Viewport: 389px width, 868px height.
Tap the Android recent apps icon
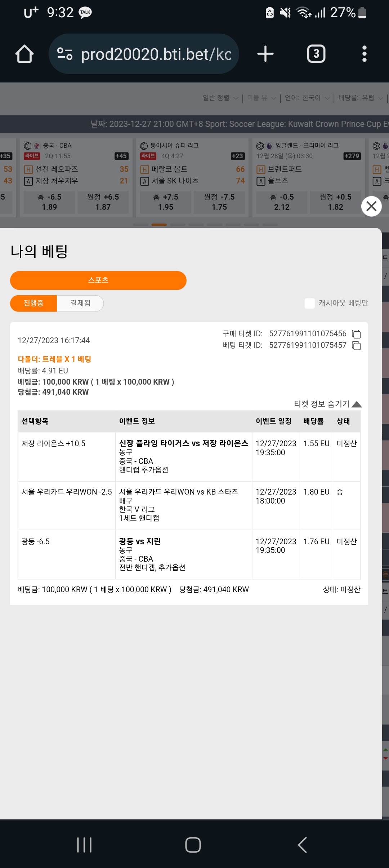84,845
